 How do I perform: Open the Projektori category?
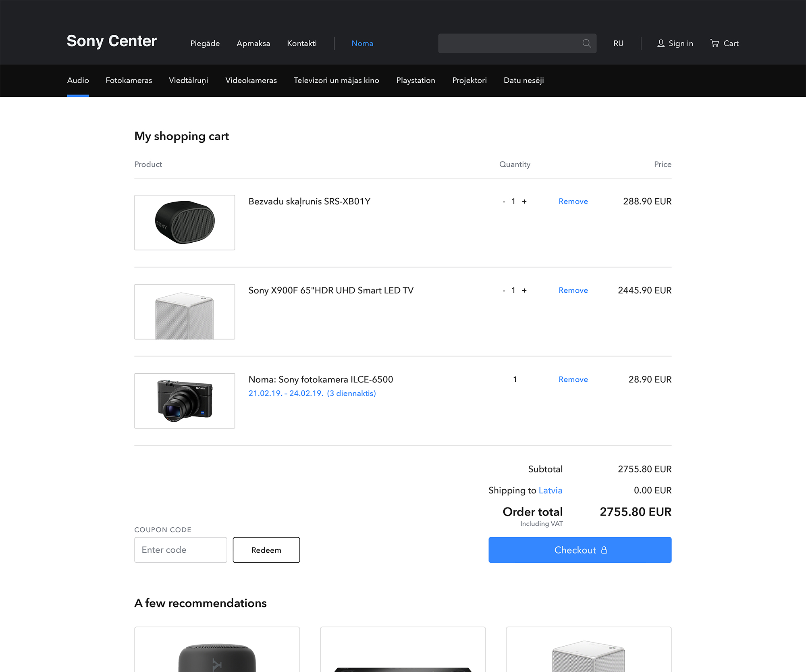pyautogui.click(x=469, y=80)
